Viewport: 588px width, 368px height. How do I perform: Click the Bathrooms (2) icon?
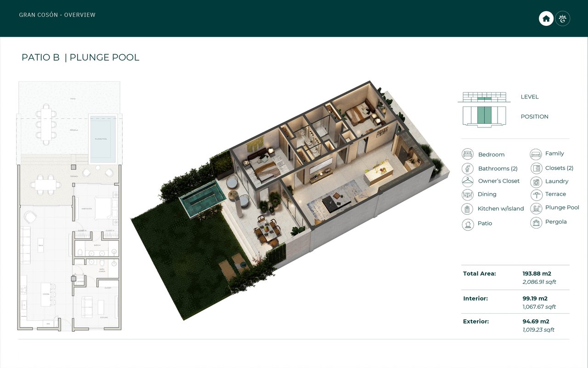click(x=468, y=168)
